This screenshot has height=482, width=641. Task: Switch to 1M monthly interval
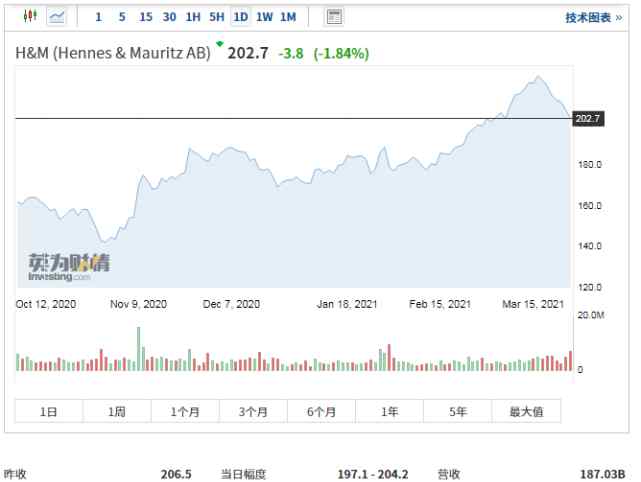tap(288, 17)
